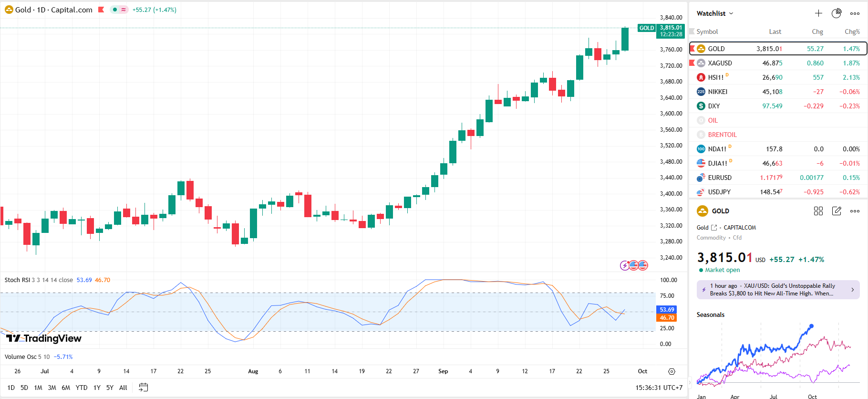The width and height of the screenshot is (868, 399).
Task: Toggle the red flag beside chart title
Action: [101, 10]
